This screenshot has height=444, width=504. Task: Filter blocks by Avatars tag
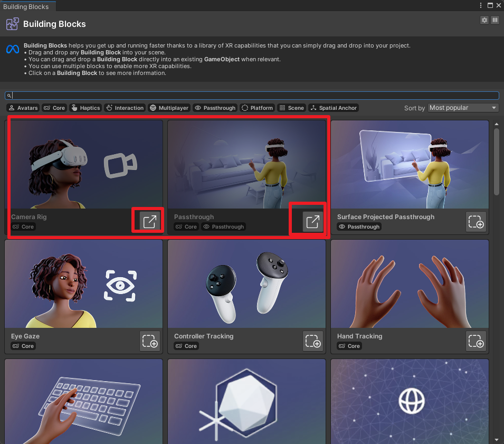pos(23,108)
